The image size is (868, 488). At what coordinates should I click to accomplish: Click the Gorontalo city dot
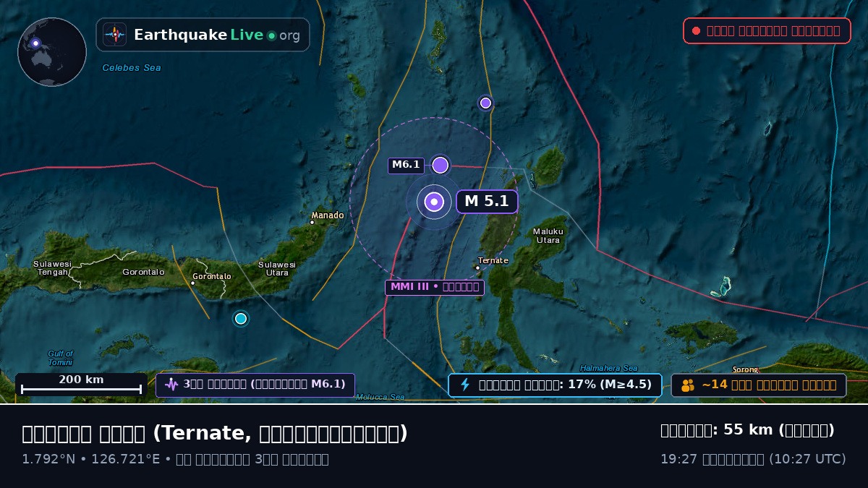point(192,283)
